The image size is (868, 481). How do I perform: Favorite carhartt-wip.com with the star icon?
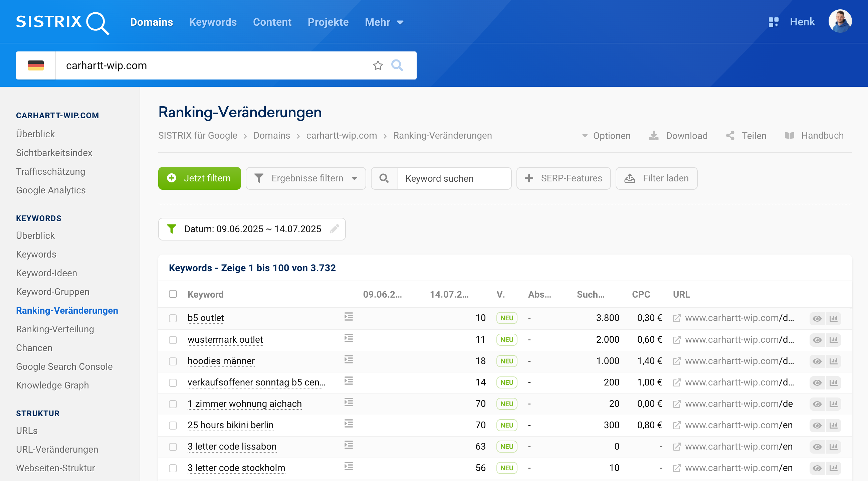tap(378, 65)
